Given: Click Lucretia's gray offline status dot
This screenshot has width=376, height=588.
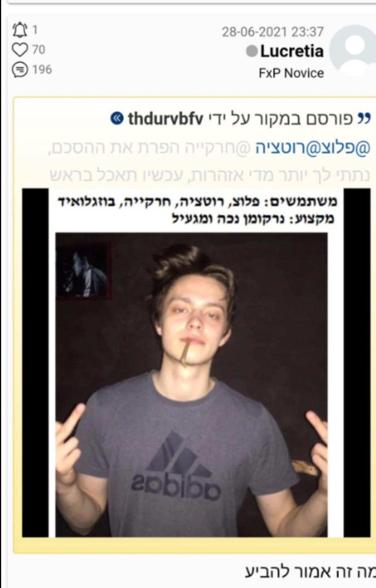Looking at the screenshot, I should 252,51.
